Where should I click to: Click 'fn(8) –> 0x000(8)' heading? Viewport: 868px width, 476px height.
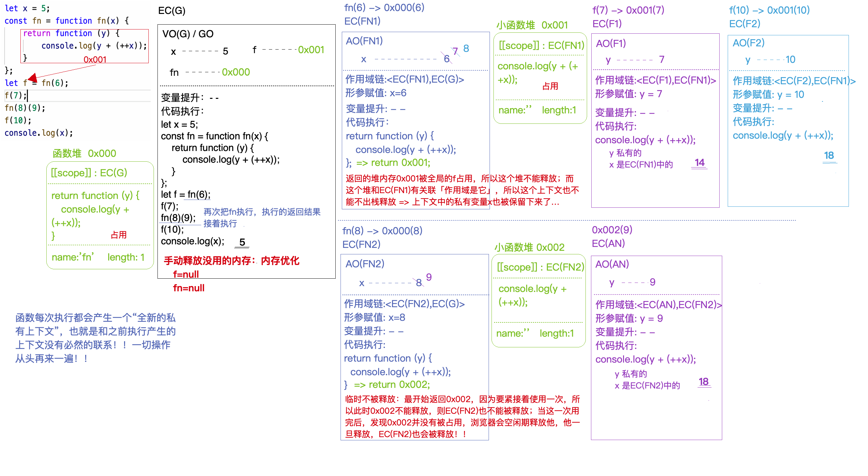(382, 231)
